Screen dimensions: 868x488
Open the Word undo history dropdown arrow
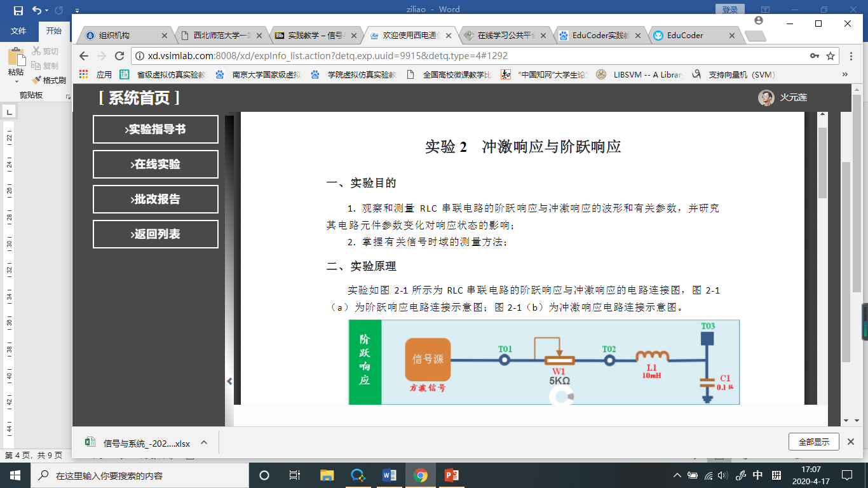point(47,11)
